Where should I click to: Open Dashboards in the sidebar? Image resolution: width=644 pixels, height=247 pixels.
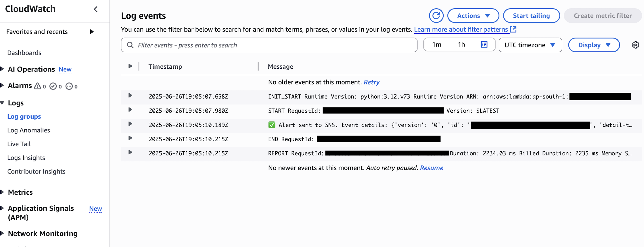click(x=24, y=53)
